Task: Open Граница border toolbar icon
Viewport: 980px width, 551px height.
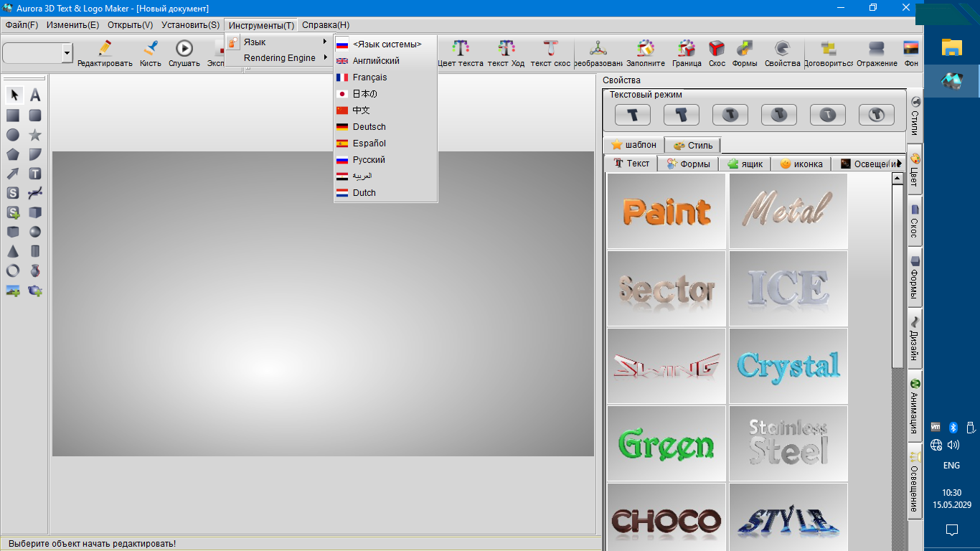Action: [x=687, y=53]
